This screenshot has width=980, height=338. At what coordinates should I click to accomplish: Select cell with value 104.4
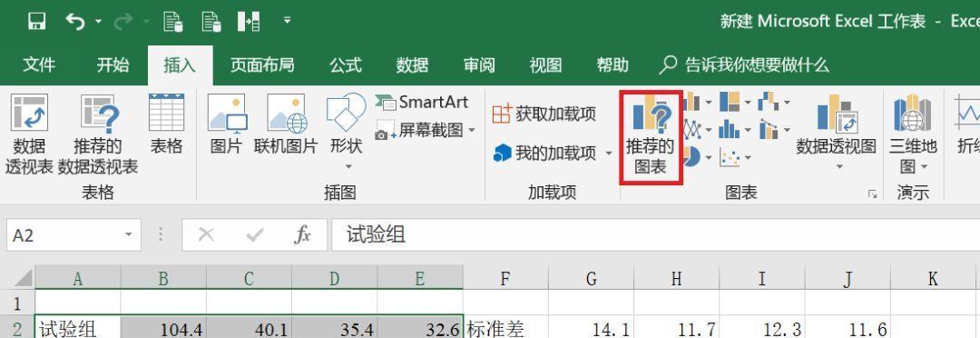click(163, 327)
